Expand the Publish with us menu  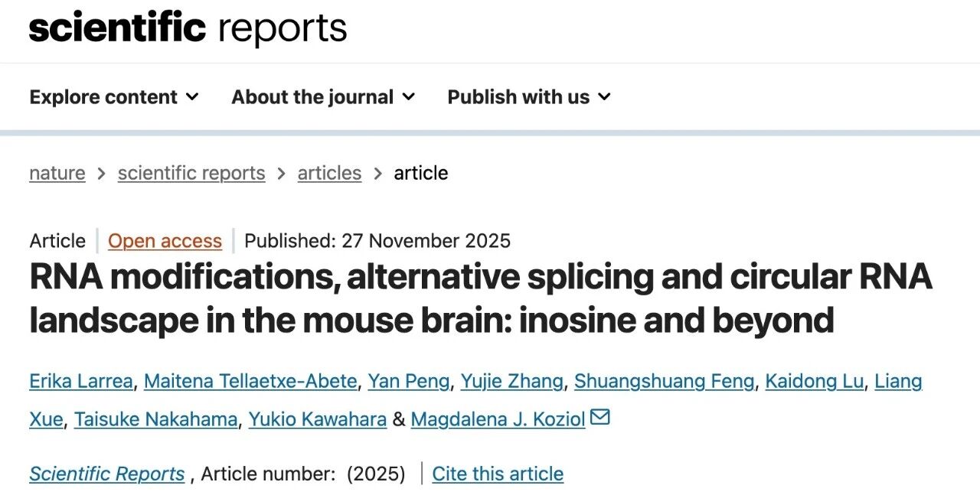point(529,97)
